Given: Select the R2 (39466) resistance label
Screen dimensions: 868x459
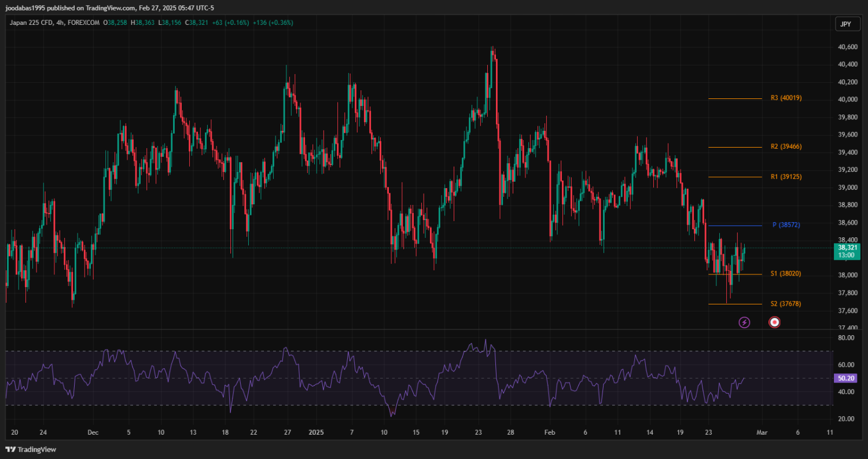Looking at the screenshot, I should point(786,147).
